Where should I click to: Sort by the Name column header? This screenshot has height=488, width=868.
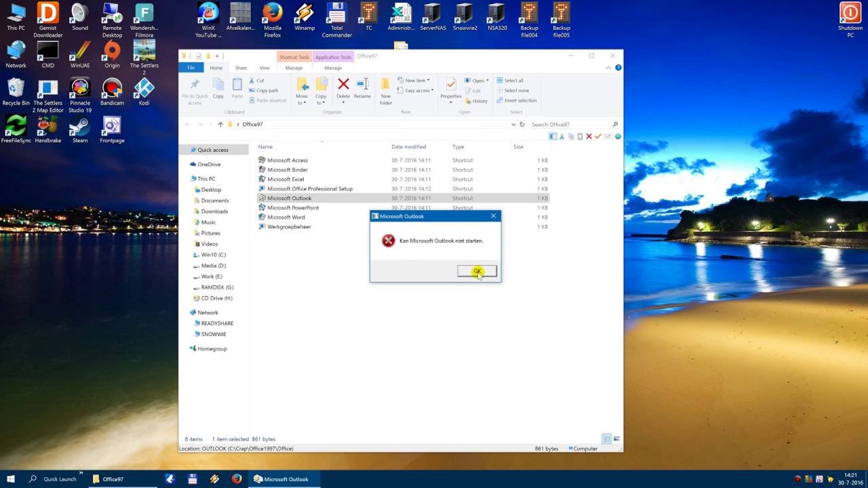pos(265,146)
